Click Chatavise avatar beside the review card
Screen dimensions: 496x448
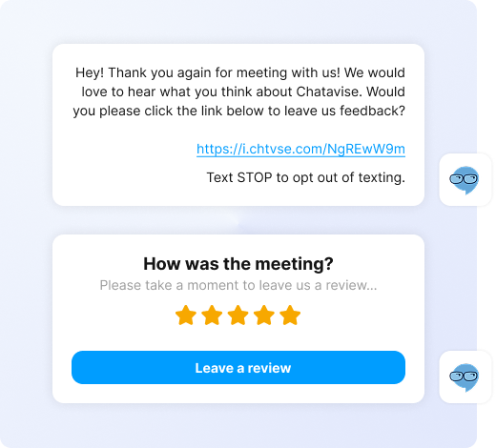[465, 377]
